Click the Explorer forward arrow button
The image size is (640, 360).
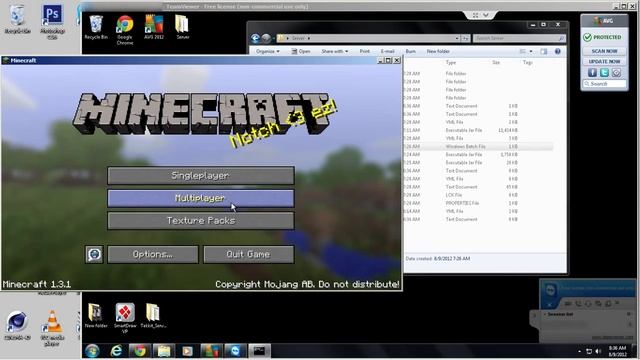pos(266,38)
